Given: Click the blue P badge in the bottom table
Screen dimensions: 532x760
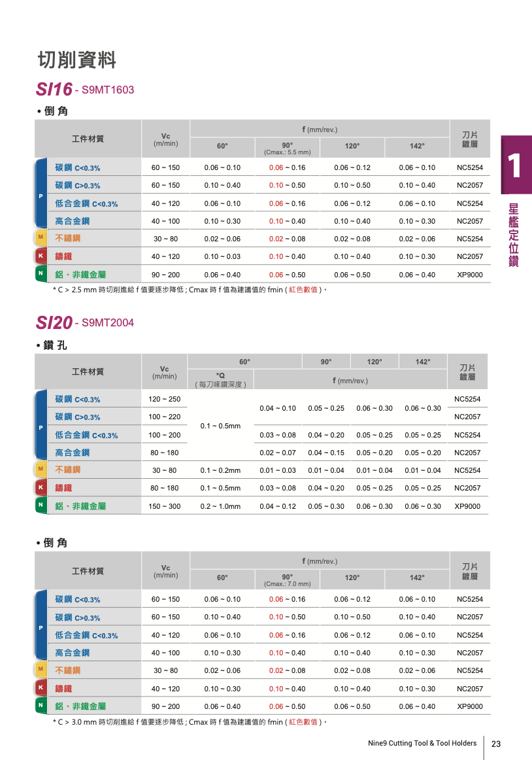Looking at the screenshot, I should (41, 627).
